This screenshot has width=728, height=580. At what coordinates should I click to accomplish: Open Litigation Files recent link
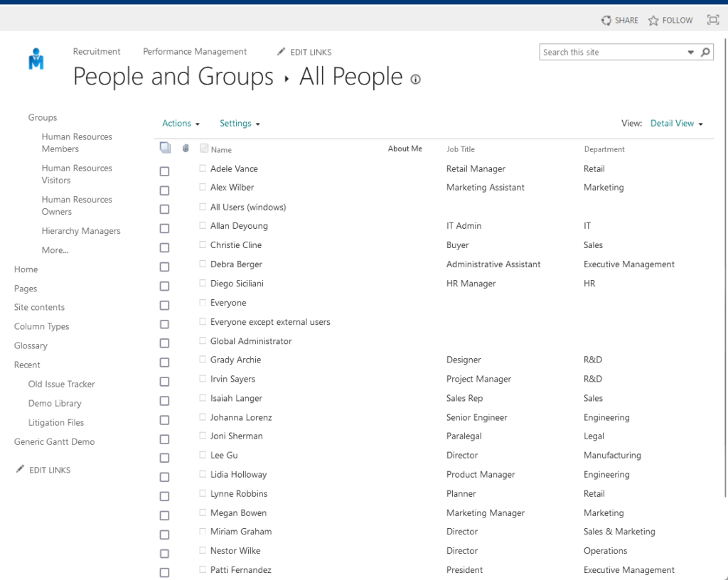pos(55,422)
